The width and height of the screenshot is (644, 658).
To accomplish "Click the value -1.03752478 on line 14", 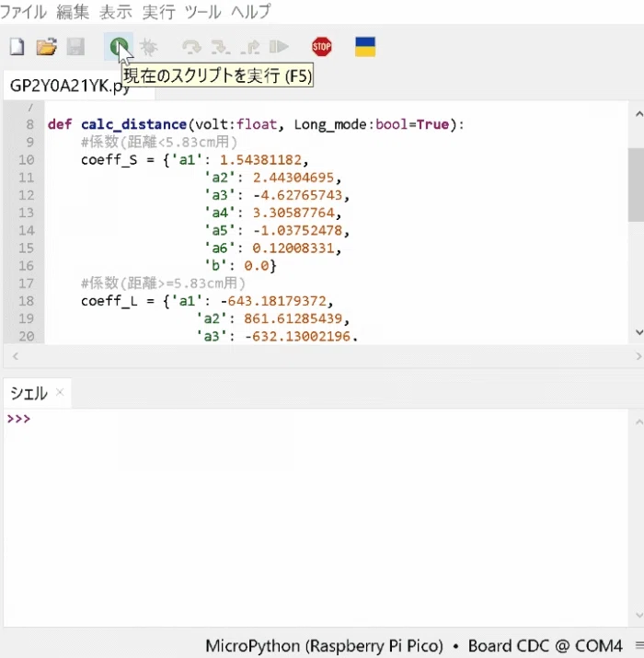I will [297, 230].
